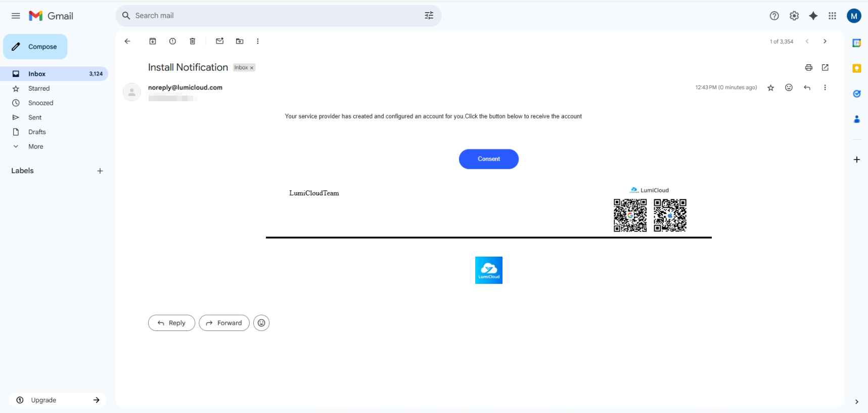Click the Move to folder icon

coord(240,42)
